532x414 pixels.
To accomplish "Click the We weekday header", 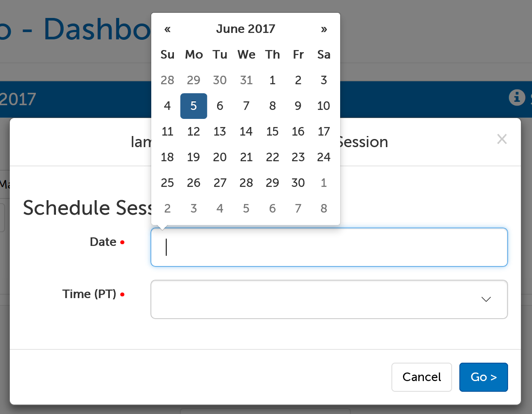I will point(246,54).
